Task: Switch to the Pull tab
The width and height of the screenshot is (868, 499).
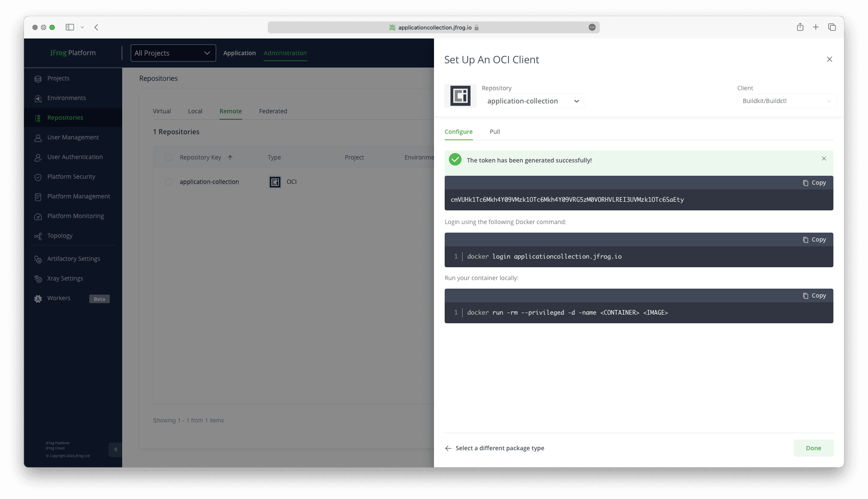Action: (x=495, y=132)
